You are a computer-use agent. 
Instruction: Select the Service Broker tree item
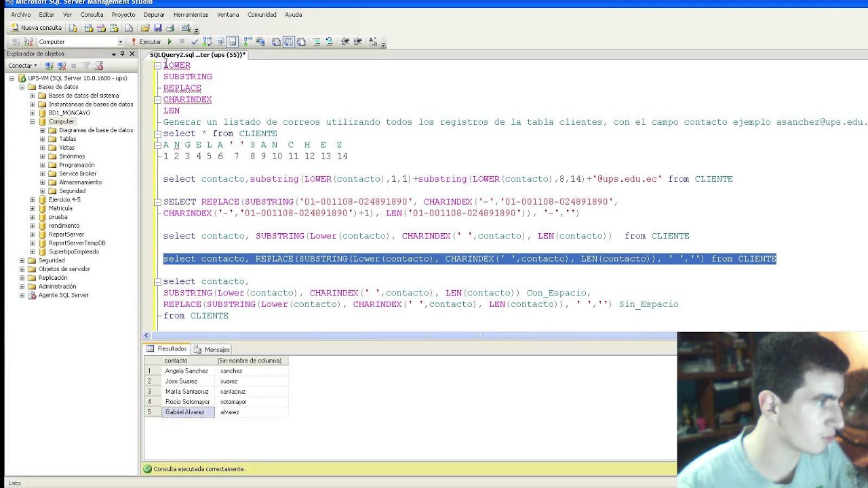(77, 174)
